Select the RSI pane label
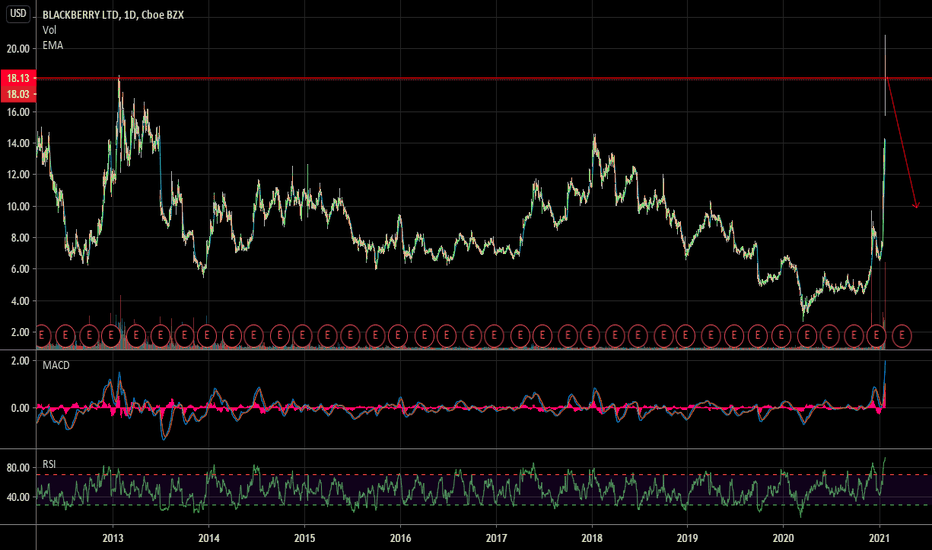The height and width of the screenshot is (550, 932). tap(49, 464)
